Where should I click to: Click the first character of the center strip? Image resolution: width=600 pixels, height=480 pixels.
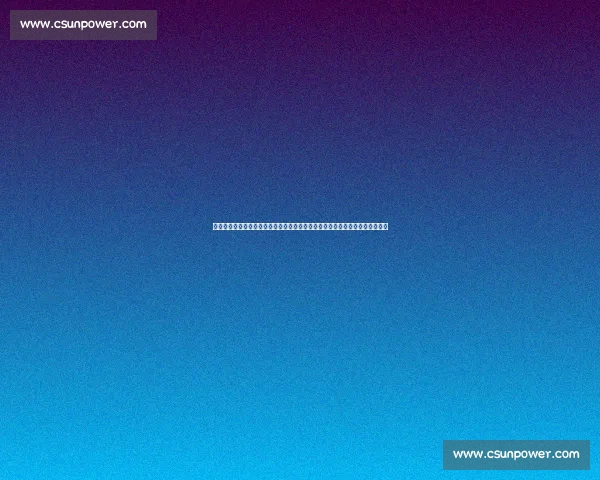coord(215,226)
